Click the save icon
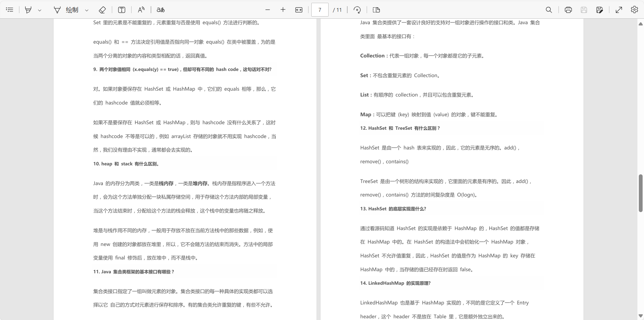Viewport: 644px width, 320px height. tap(584, 10)
